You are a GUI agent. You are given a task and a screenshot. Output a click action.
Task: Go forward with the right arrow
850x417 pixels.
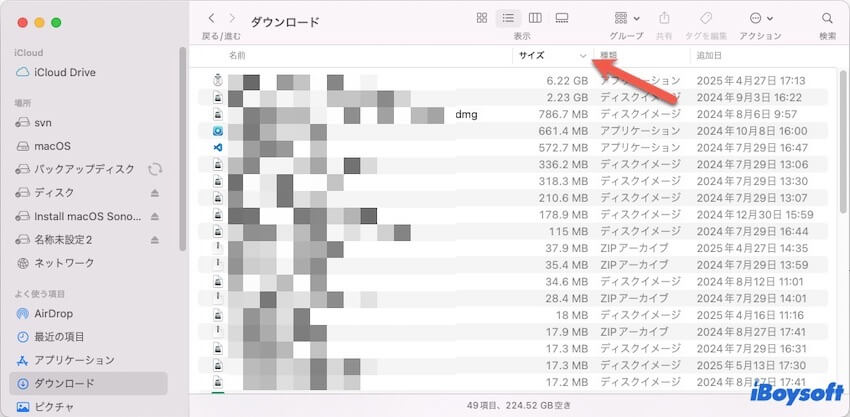(233, 18)
